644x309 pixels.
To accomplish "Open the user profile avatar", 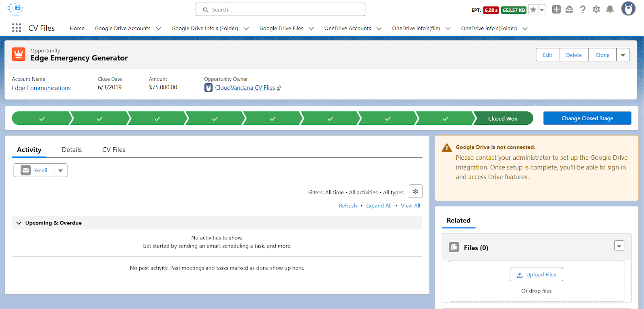I will point(628,8).
